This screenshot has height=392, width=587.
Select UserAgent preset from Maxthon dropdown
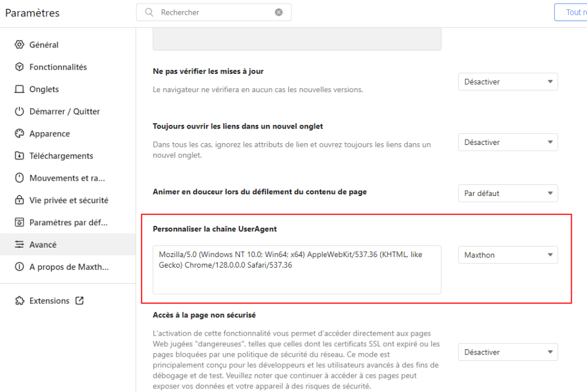(508, 255)
